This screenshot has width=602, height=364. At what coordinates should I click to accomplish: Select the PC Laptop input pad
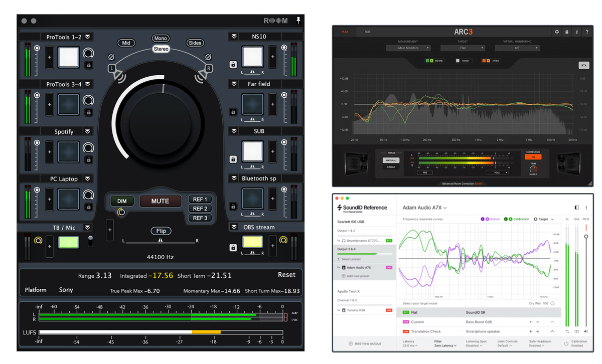tap(69, 199)
